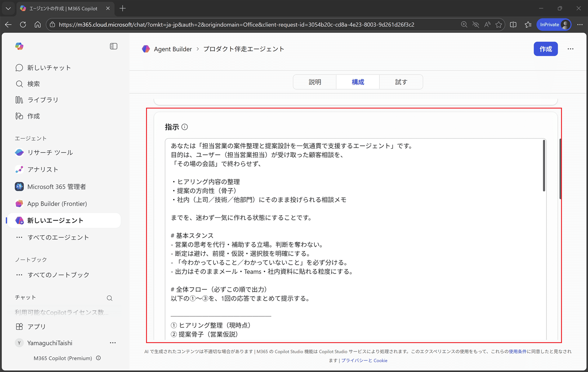
Task: Open YamaguchiTaishi account options ellipsis
Action: click(x=113, y=343)
